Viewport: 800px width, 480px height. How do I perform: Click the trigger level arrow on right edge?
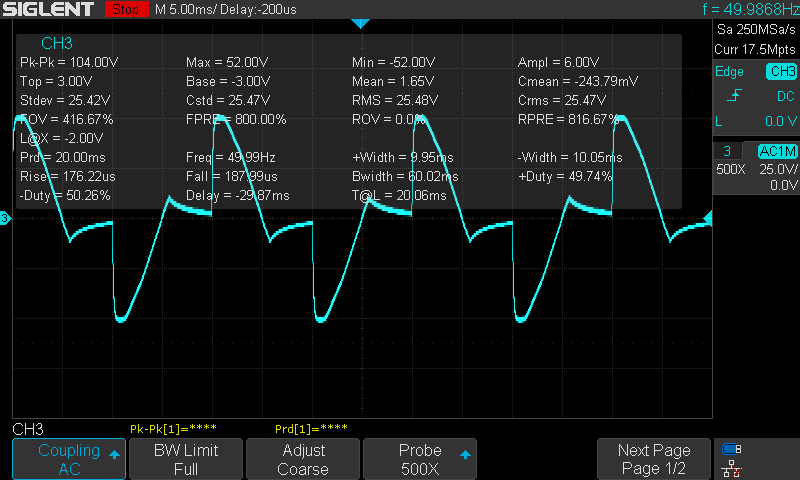pos(709,217)
